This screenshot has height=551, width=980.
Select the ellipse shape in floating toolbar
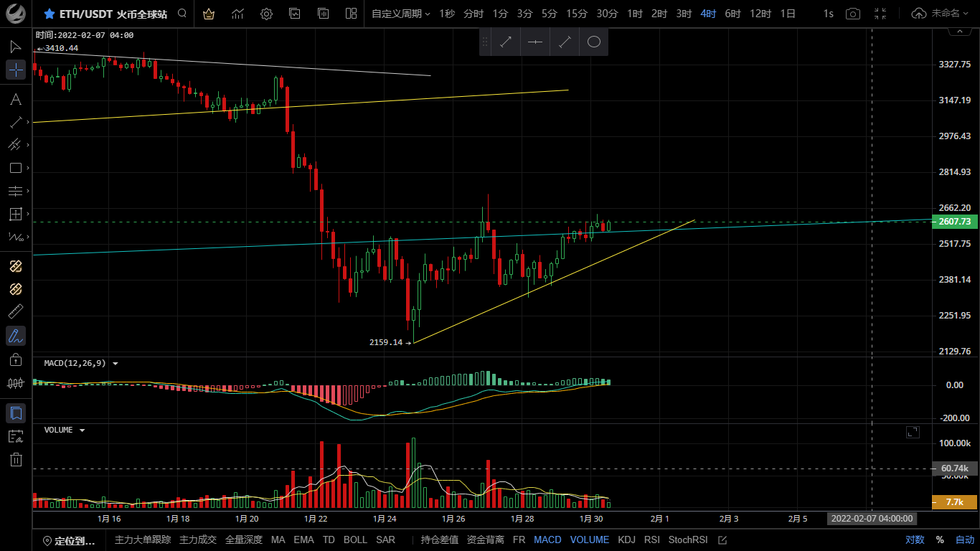click(593, 42)
